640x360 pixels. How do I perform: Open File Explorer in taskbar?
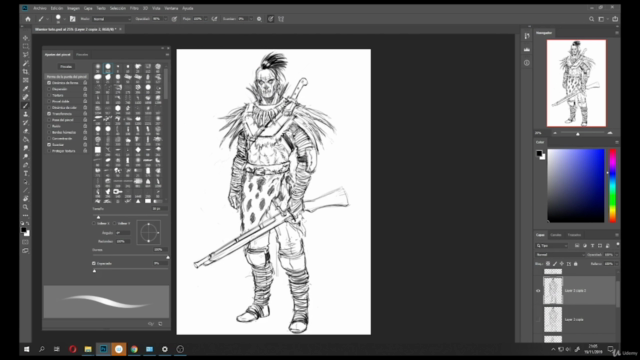88,349
